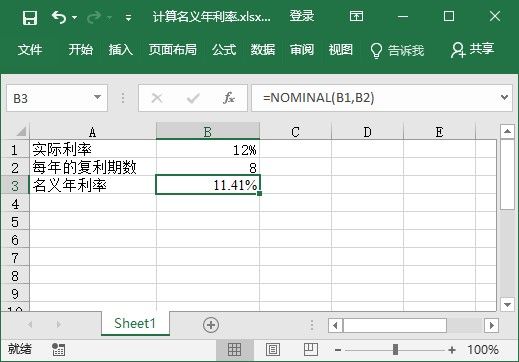This screenshot has height=362, width=519.
Task: Open the 公式 ribbon tab
Action: point(224,50)
